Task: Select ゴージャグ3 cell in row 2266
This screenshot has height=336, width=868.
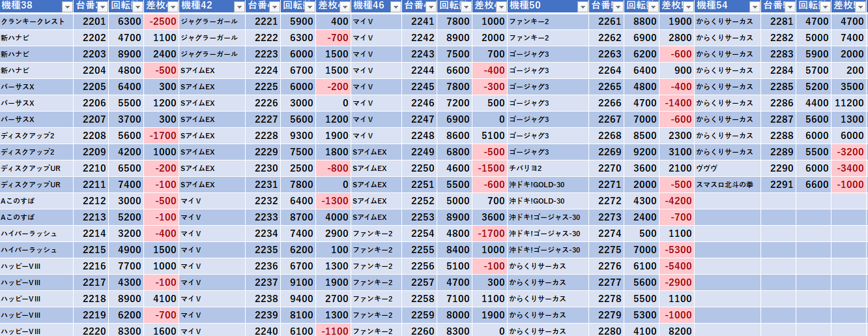Action: click(x=548, y=103)
